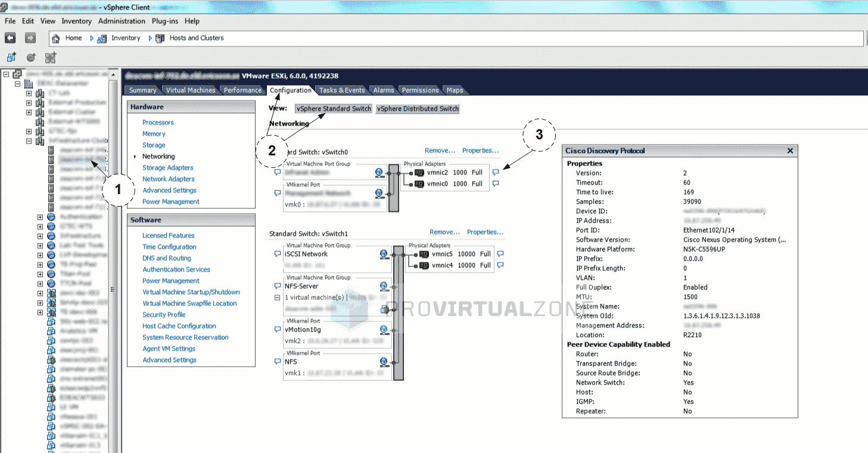868x453 pixels.
Task: Open CDP info bubble for vmnic5
Action: coord(500,254)
